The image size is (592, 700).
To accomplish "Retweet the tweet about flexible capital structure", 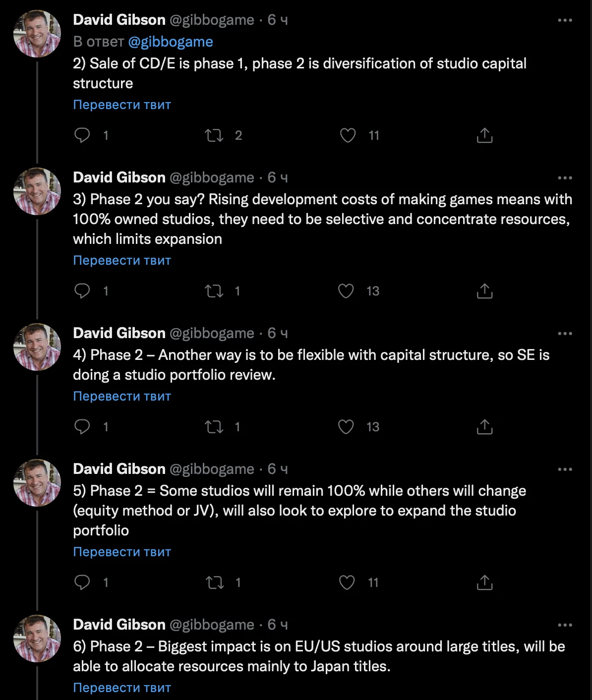I will point(214,427).
